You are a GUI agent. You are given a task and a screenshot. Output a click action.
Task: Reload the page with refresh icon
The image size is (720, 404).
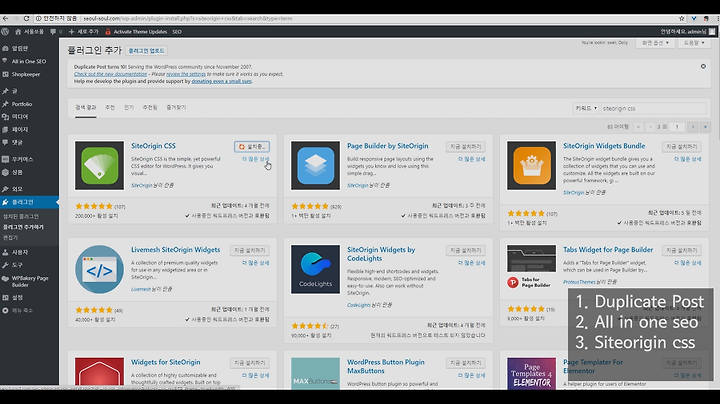[26, 18]
